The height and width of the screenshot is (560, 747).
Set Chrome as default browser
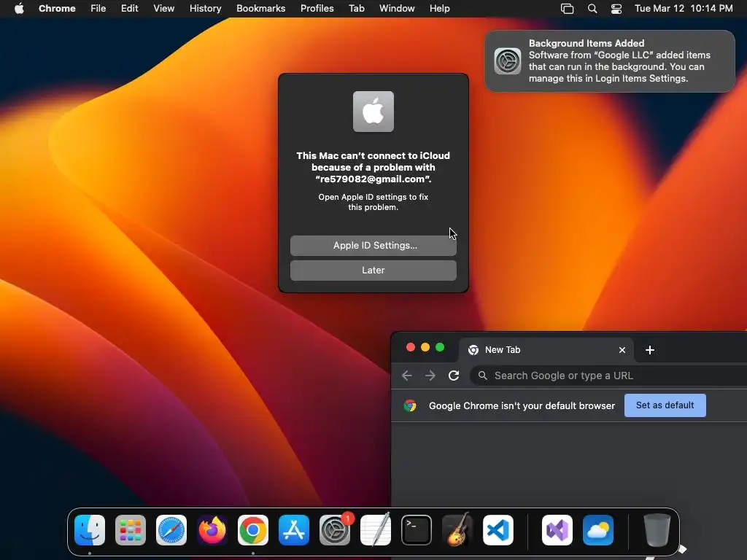665,405
